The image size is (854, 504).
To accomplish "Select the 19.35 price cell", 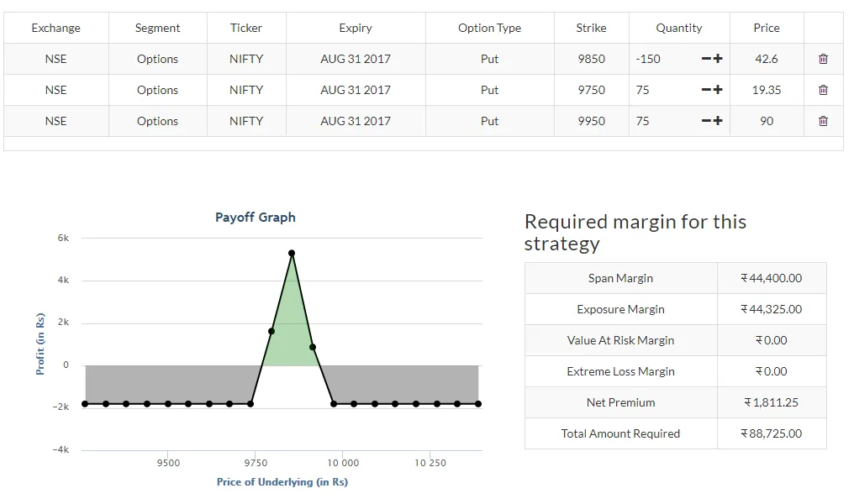I will click(766, 90).
